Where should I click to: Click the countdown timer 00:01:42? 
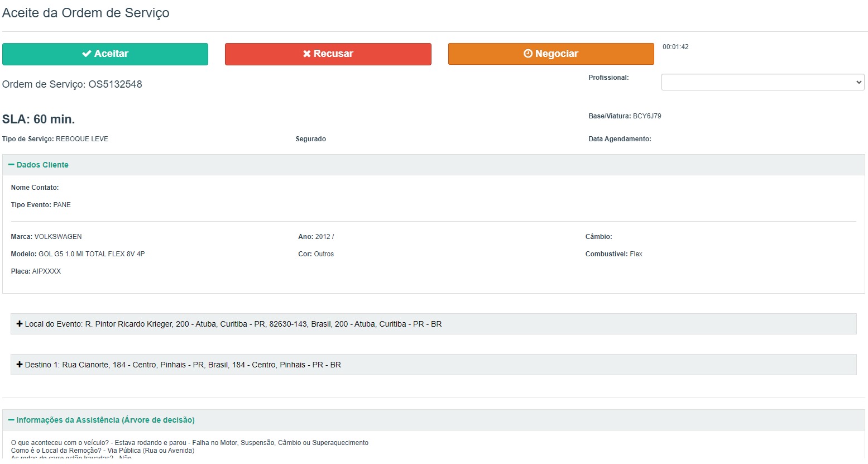(x=675, y=47)
